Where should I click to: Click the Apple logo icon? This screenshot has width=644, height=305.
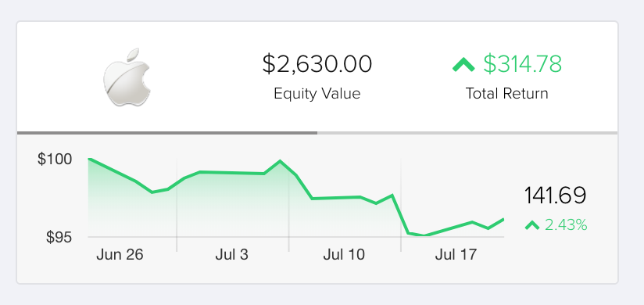[x=127, y=77]
